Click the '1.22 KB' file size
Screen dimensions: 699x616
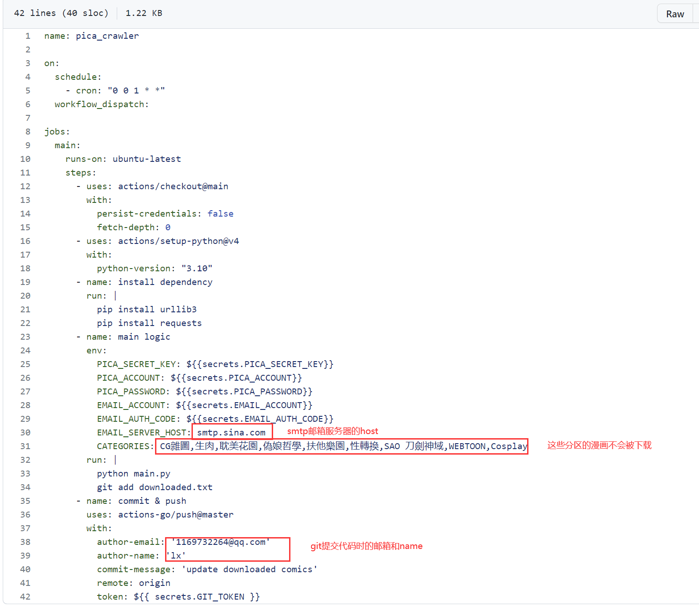tap(144, 13)
